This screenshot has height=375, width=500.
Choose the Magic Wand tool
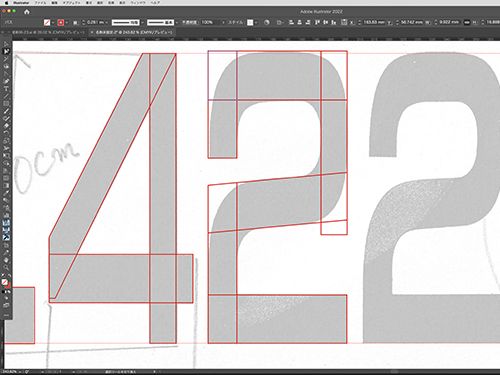click(6, 59)
